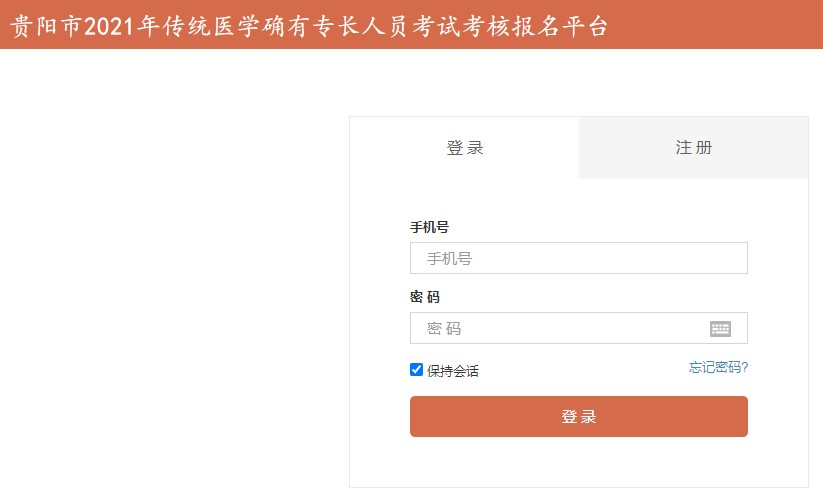Switch to the 登录 tab
The width and height of the screenshot is (823, 496).
point(464,148)
